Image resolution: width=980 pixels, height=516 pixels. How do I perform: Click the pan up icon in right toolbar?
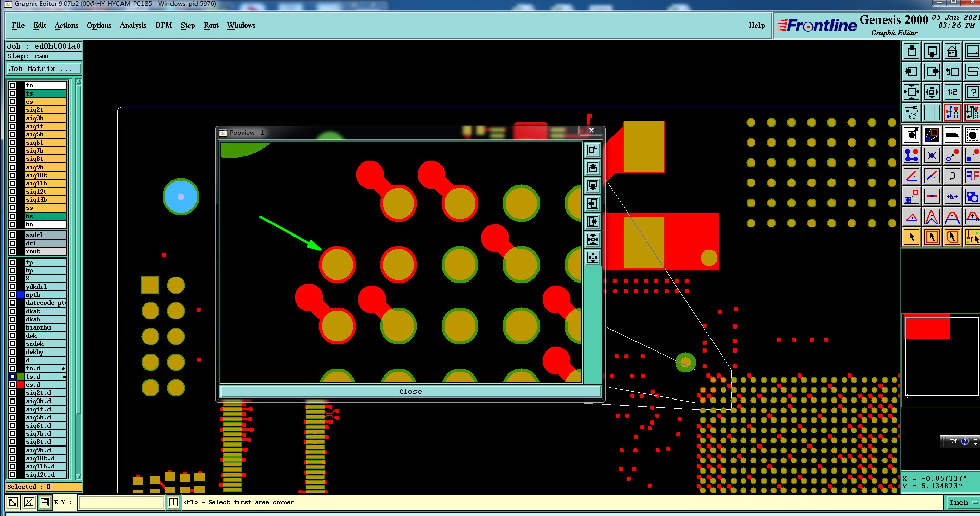click(912, 51)
